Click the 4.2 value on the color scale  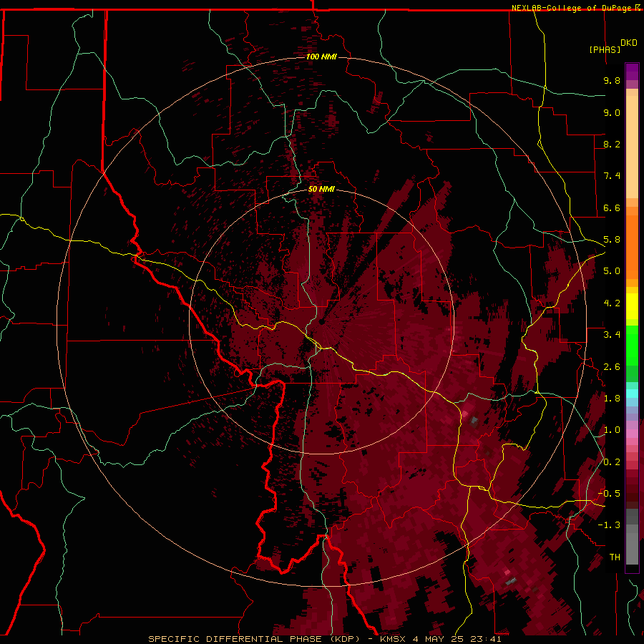[x=612, y=303]
